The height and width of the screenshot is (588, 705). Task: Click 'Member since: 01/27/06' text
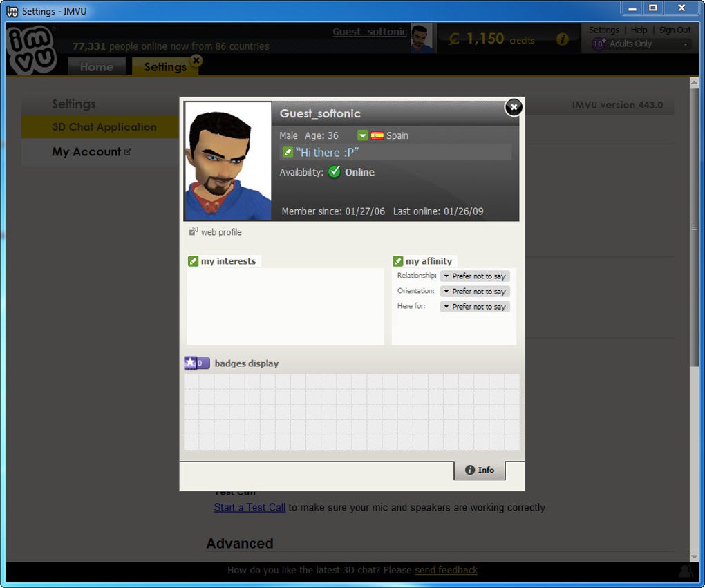coord(333,211)
